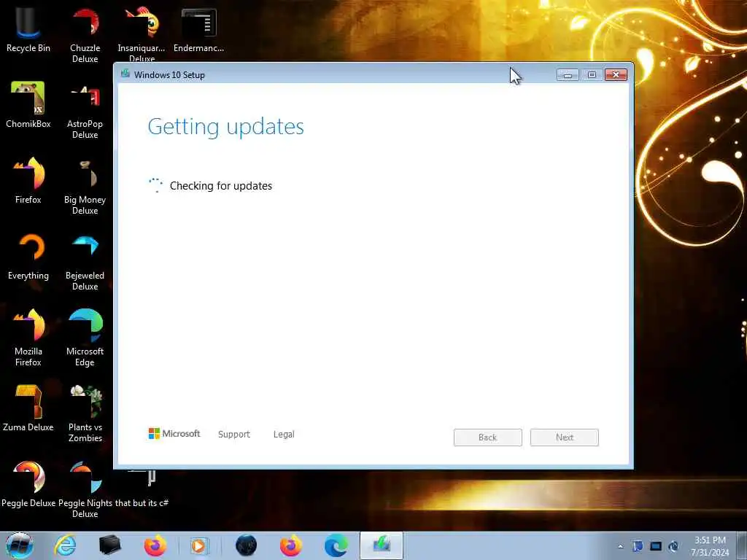Minimize the Windows 10 Setup window
Screen dimensions: 747x560
click(x=568, y=75)
